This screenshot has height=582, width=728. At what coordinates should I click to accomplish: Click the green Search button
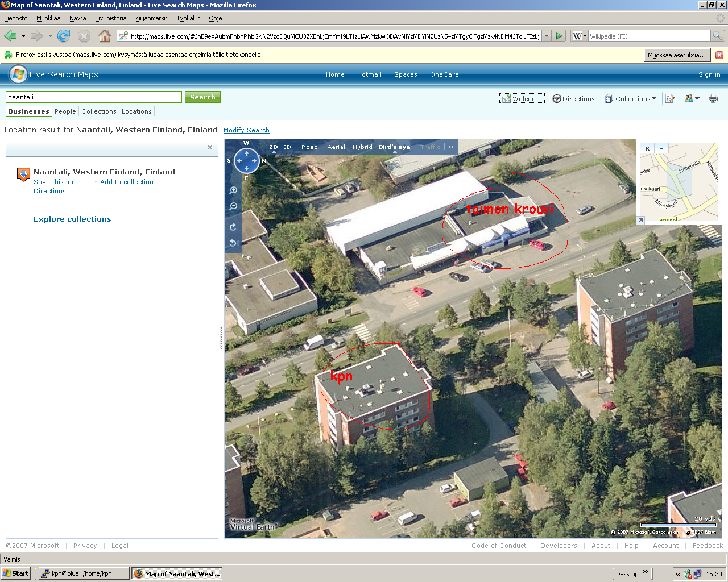[202, 97]
